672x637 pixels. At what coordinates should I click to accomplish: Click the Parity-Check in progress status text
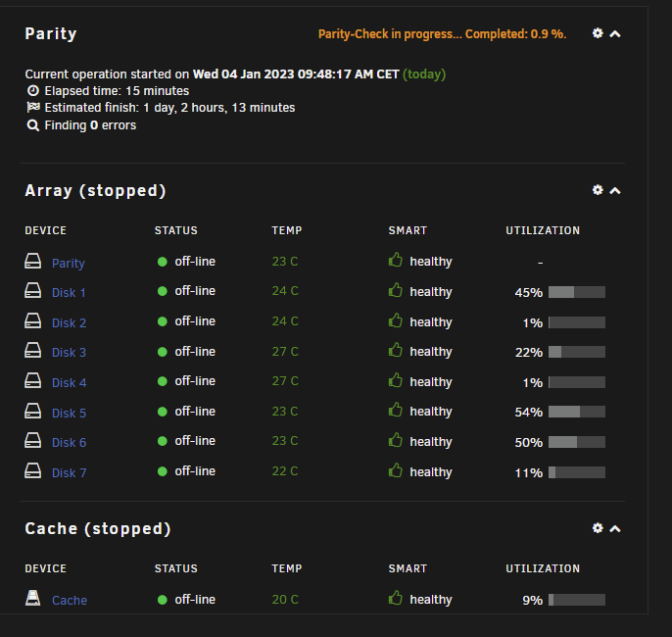(x=443, y=34)
